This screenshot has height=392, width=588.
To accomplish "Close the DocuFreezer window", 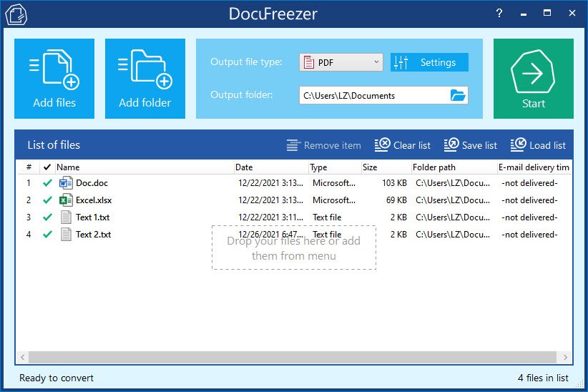I will tap(572, 13).
